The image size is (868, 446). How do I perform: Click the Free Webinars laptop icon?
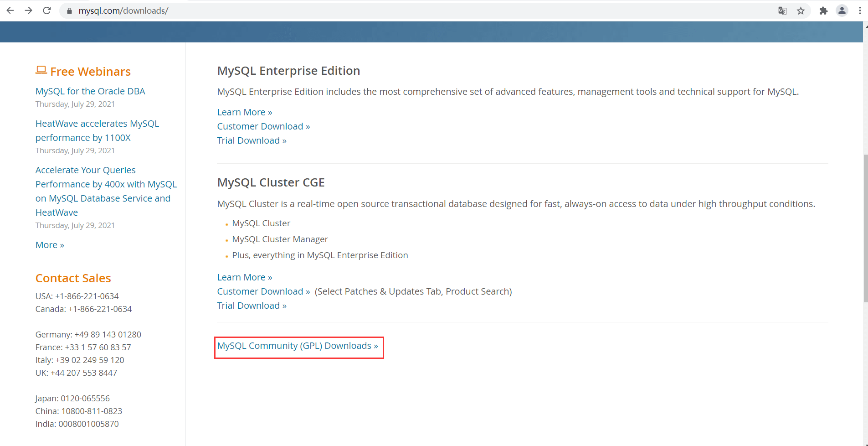coord(41,70)
